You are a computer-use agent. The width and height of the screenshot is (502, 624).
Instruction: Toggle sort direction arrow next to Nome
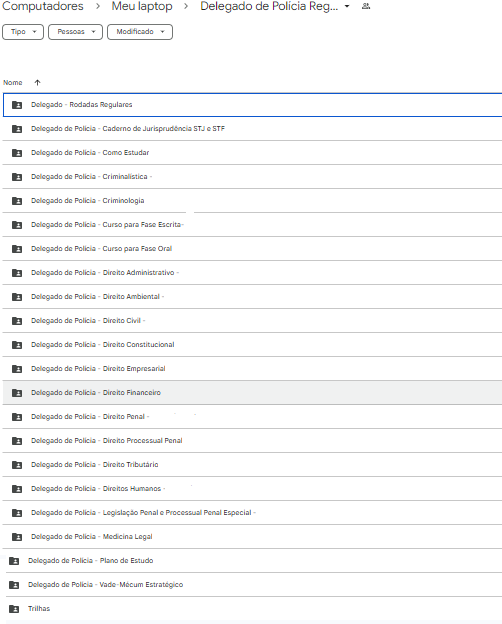(37, 82)
